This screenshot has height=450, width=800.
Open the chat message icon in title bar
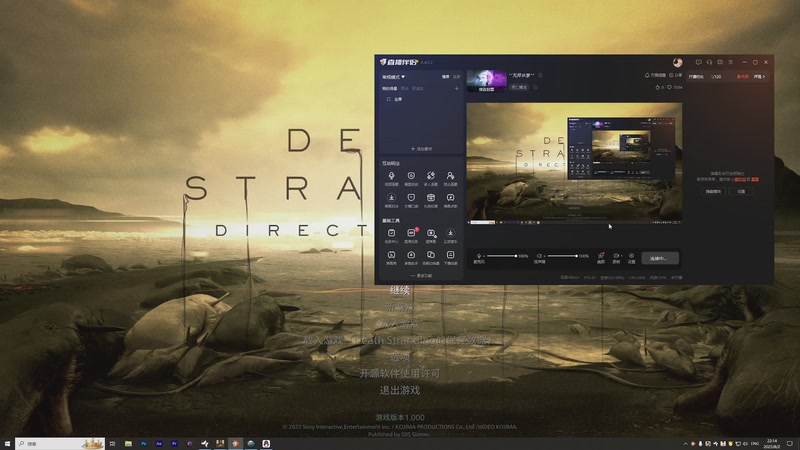tap(698, 62)
